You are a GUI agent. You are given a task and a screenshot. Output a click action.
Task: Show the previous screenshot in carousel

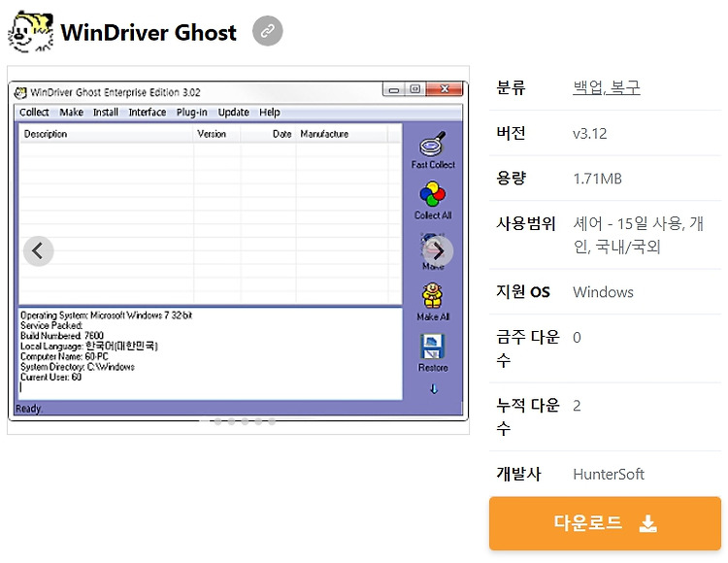click(39, 251)
